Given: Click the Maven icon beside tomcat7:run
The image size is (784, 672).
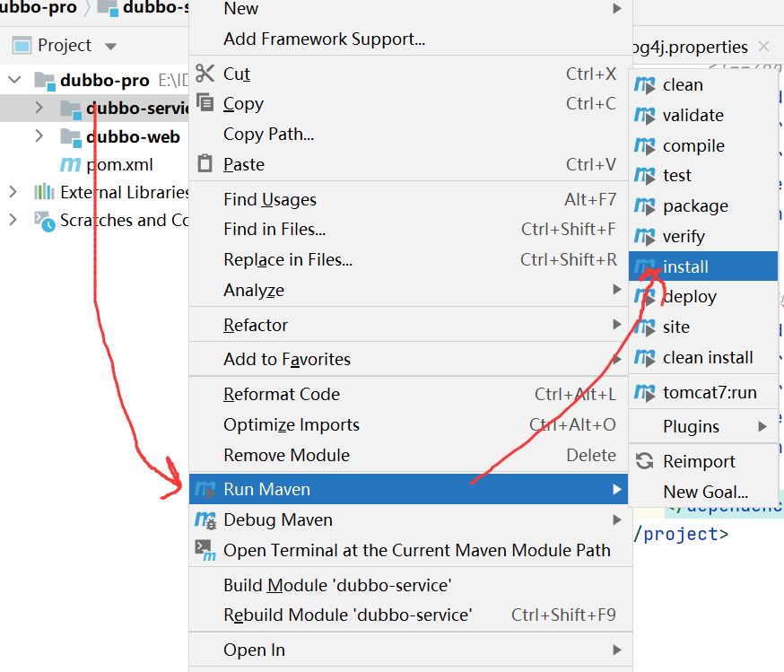Looking at the screenshot, I should pyautogui.click(x=644, y=392).
